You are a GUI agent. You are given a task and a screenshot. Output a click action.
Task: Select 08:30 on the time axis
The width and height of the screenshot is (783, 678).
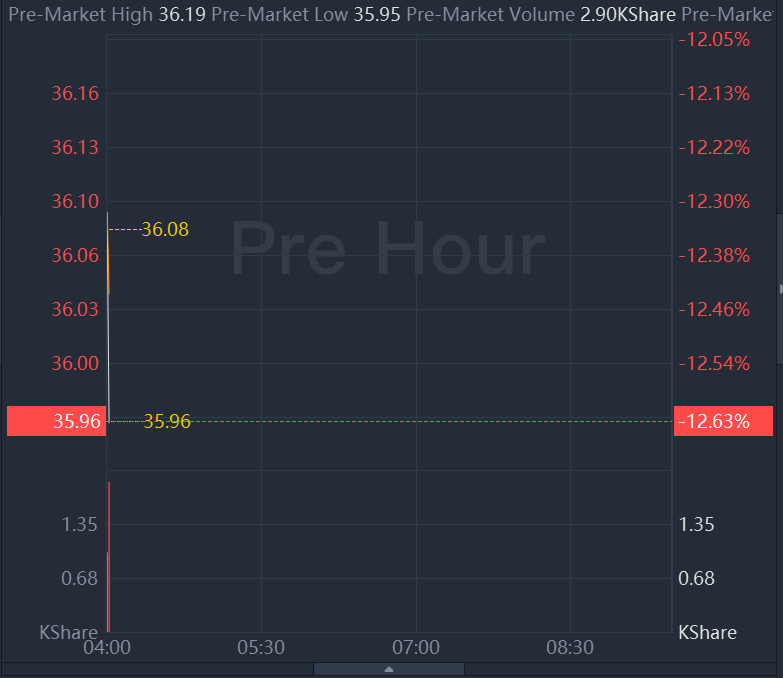(570, 647)
